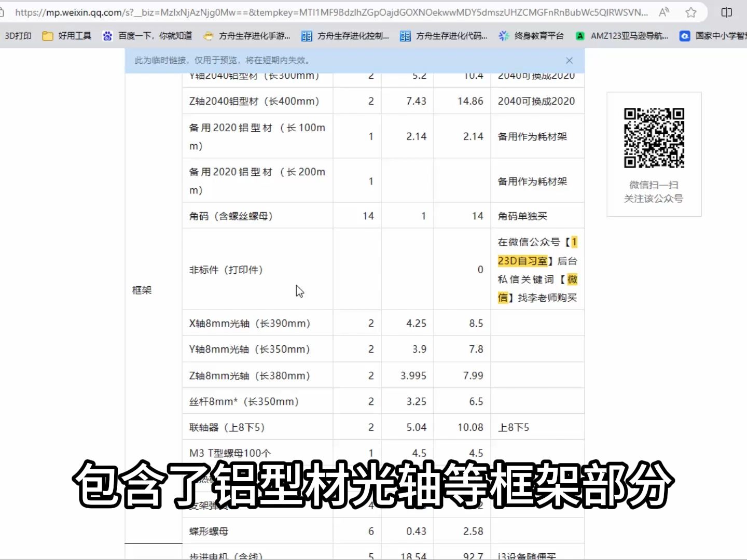Click the bookmark icon of 方舟生存进化代码
This screenshot has height=560, width=747.
[405, 36]
